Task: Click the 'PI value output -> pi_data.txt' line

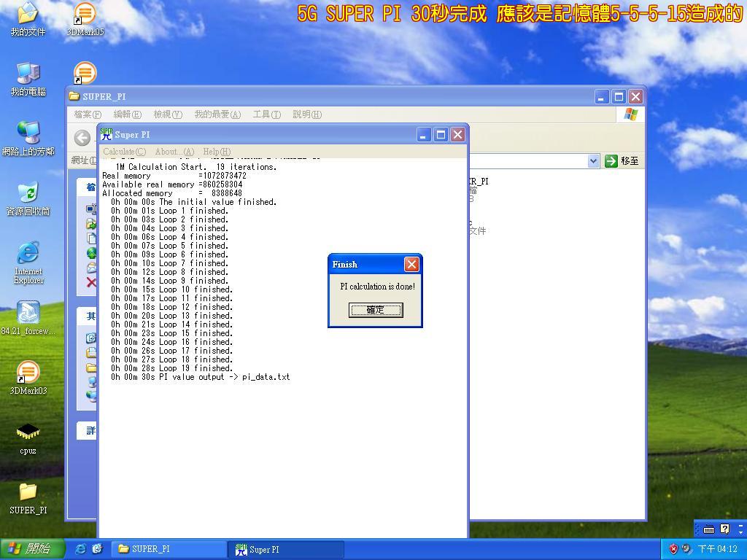Action: pos(200,377)
